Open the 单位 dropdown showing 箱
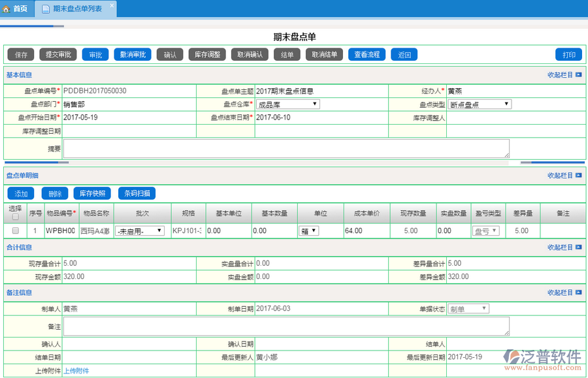 pos(309,230)
